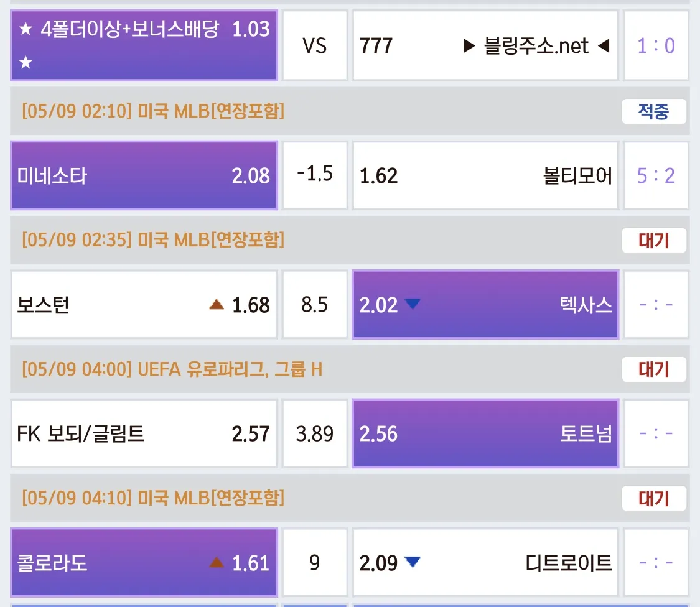Click the blue down arrow next to 2.02
Viewport: 700px width, 607px height.
coord(413,303)
